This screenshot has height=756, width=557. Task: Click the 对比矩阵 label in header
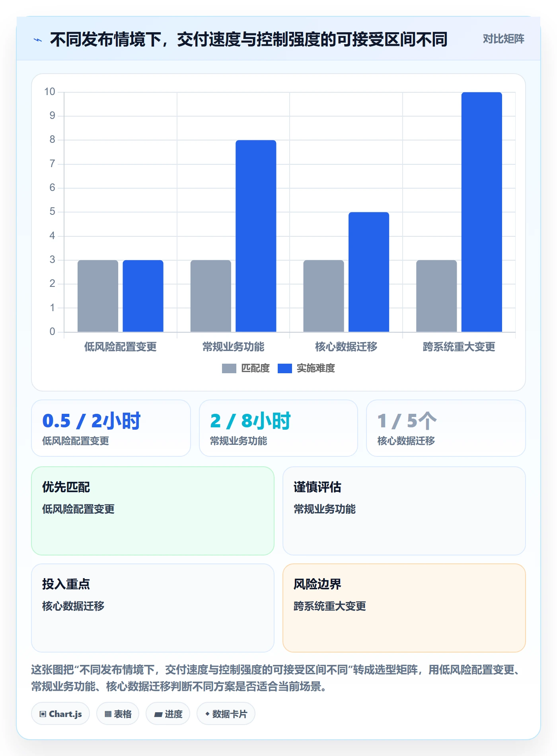pos(503,39)
